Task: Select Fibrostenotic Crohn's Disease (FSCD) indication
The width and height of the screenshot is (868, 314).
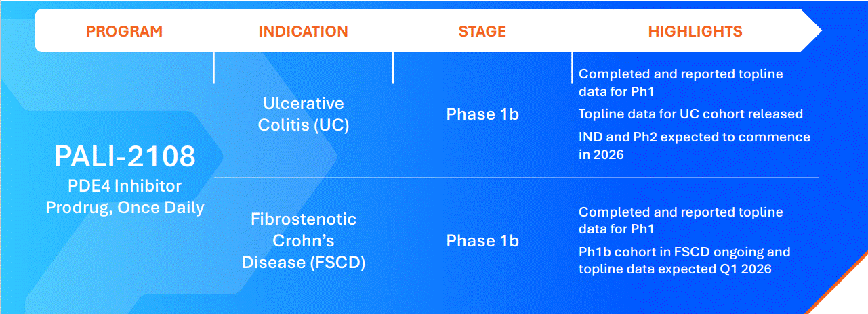Action: click(304, 241)
